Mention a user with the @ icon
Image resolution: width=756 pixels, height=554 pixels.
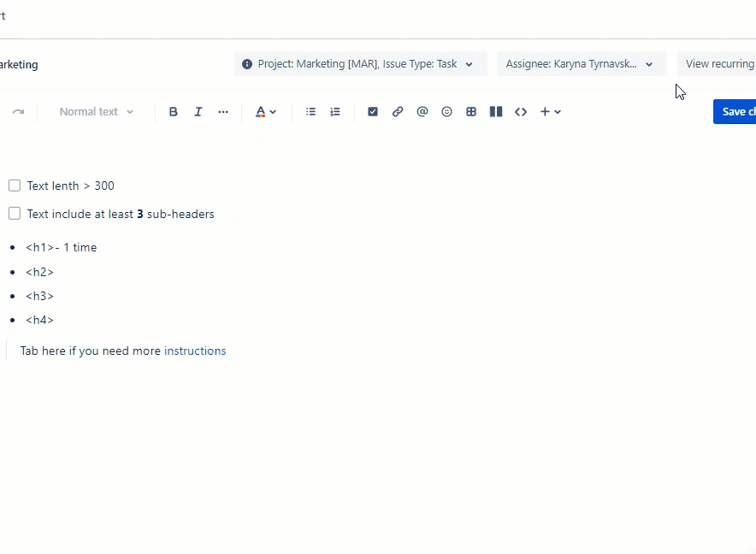[x=422, y=111]
